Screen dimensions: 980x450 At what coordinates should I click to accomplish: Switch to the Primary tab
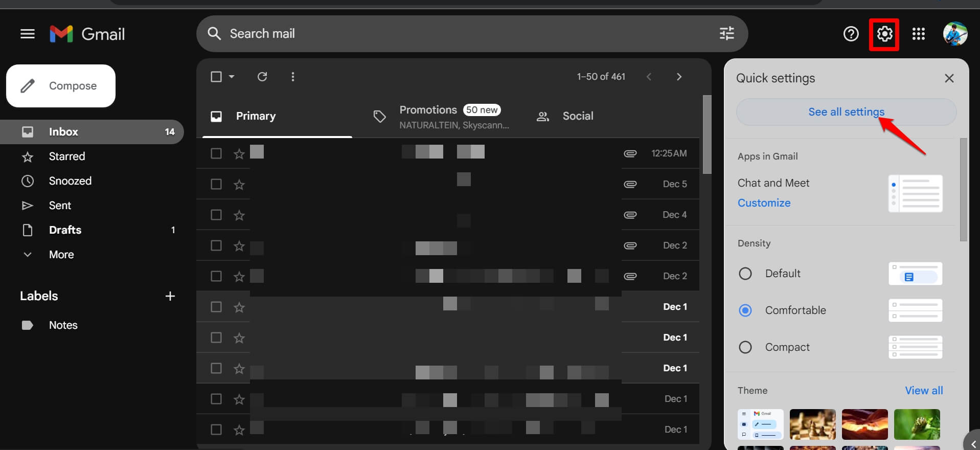[x=277, y=116]
